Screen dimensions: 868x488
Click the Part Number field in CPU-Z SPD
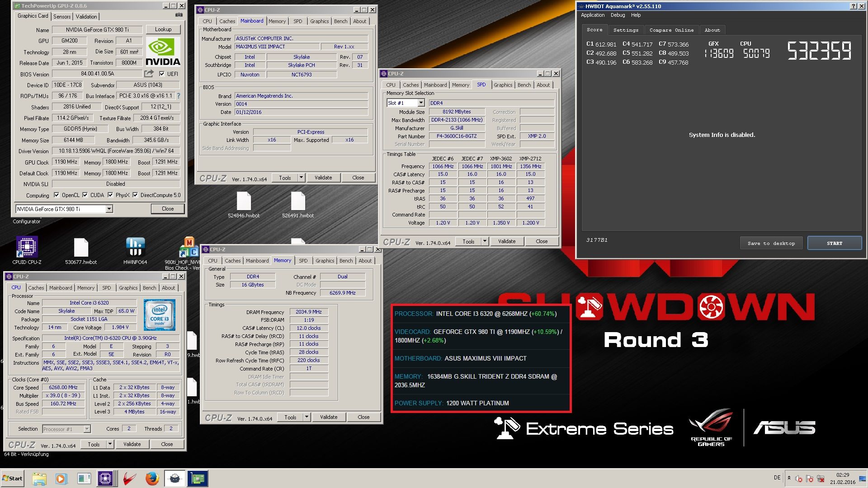click(457, 136)
